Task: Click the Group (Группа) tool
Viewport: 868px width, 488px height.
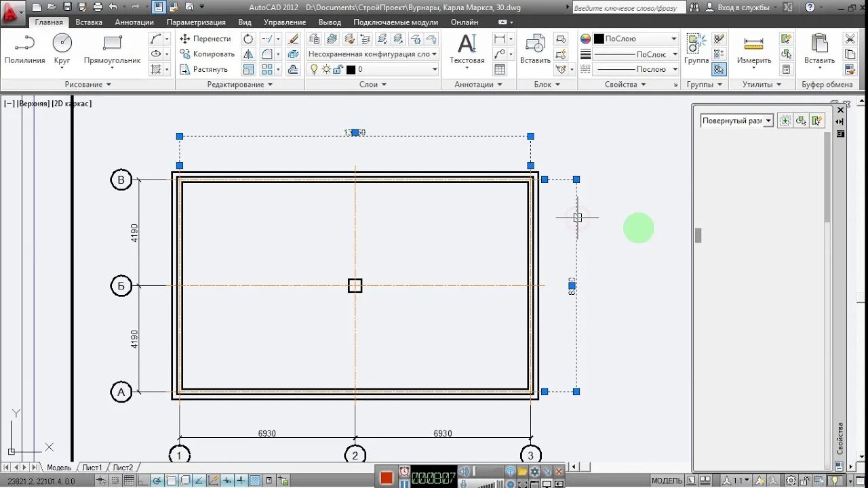Action: click(696, 49)
